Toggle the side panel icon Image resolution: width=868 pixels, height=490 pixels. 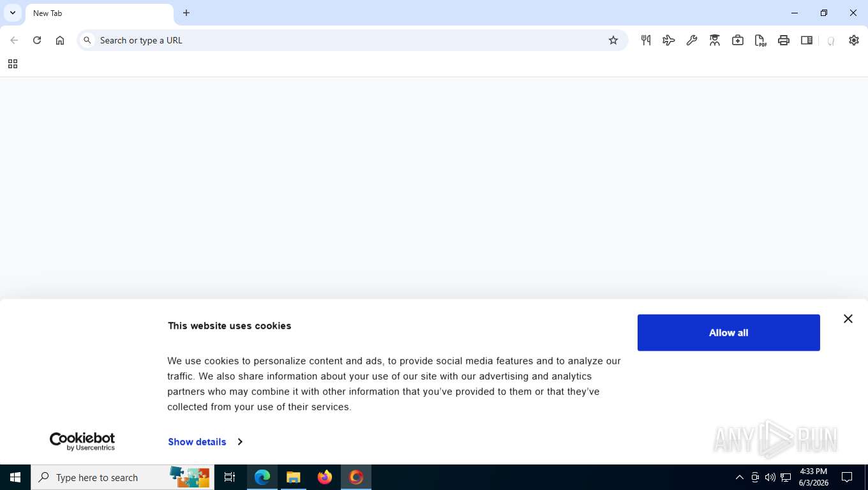(807, 40)
